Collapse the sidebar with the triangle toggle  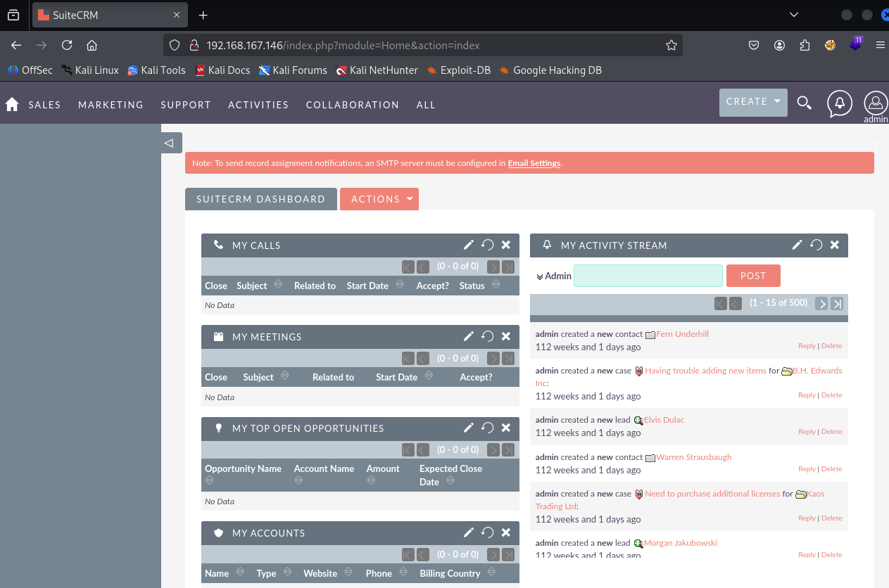click(x=169, y=143)
